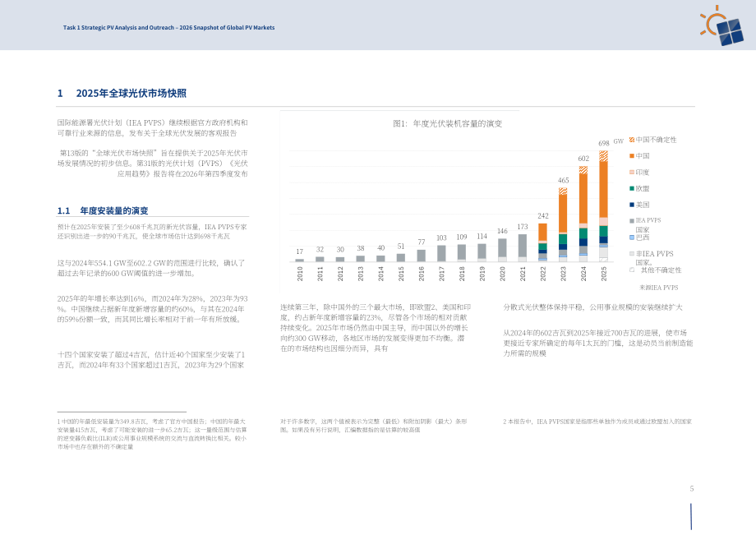The width and height of the screenshot is (756, 535).
Task: Click the paragraph starting '第13版的“全球光伏市场快照”'
Action: 152,164
